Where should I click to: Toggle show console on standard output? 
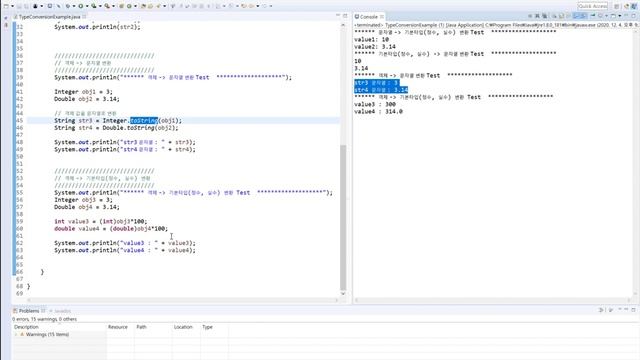(x=576, y=16)
